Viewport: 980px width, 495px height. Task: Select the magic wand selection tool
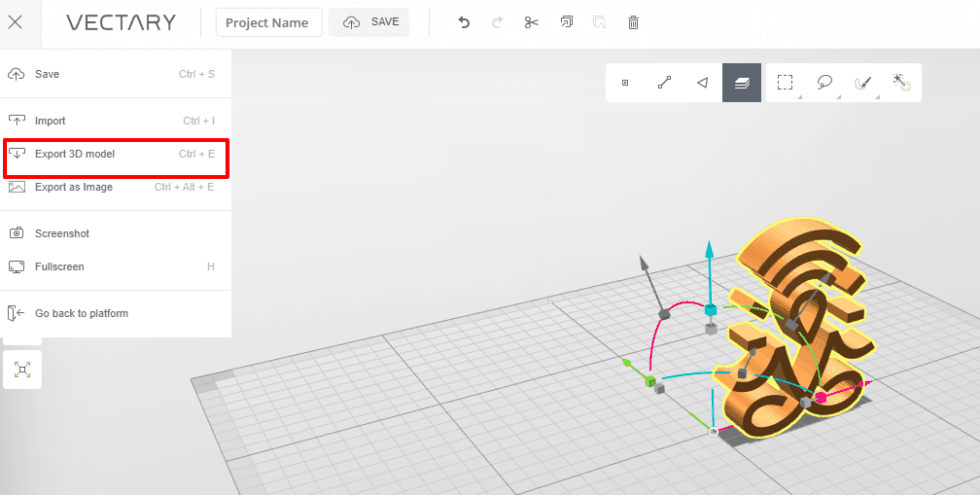pos(901,82)
